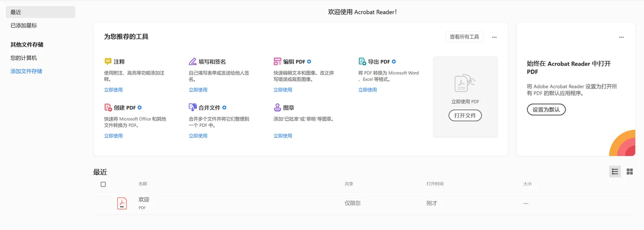The image size is (644, 230).
Task: Click the PDF file icon for 欢迎
Action: coord(122,203)
